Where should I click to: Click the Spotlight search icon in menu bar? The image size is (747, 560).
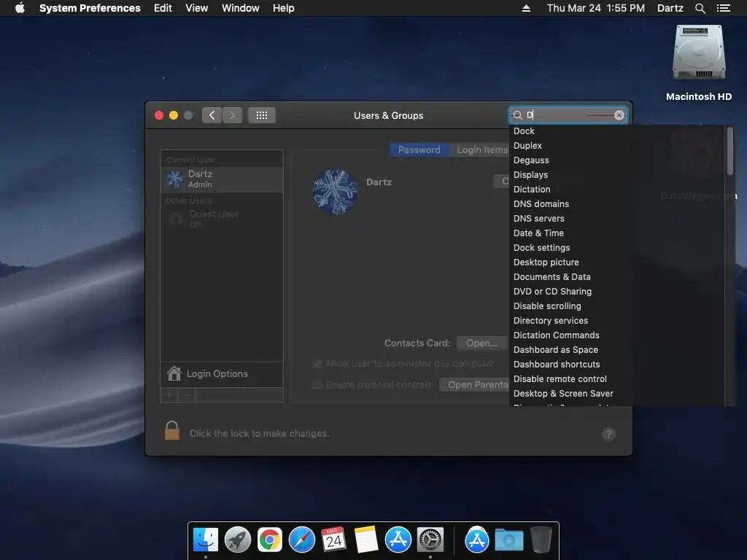(x=700, y=8)
